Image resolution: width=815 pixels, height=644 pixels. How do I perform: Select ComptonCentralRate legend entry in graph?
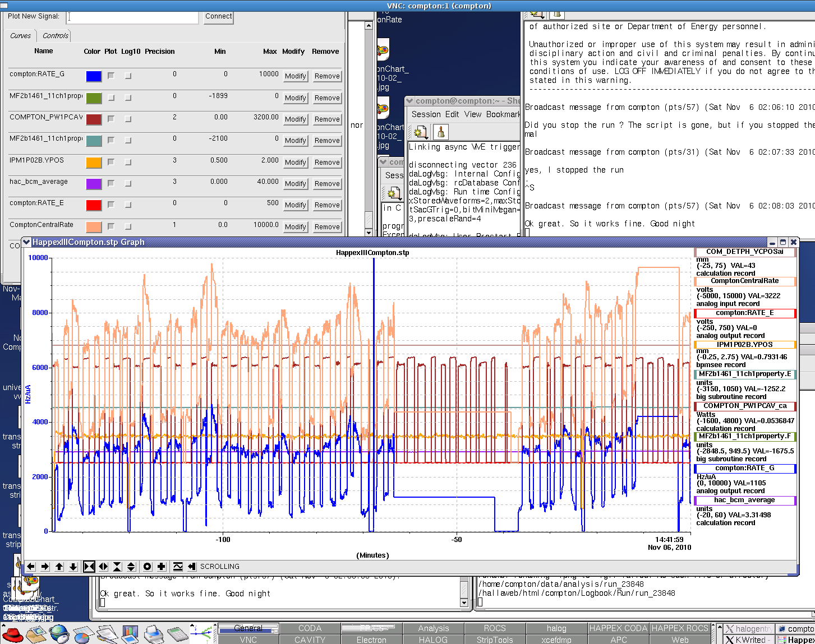click(x=745, y=281)
